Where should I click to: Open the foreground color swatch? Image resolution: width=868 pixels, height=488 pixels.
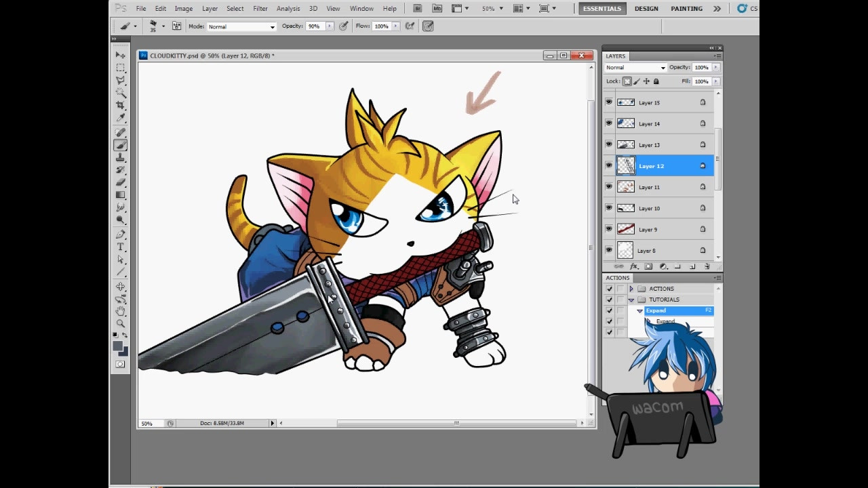click(117, 346)
